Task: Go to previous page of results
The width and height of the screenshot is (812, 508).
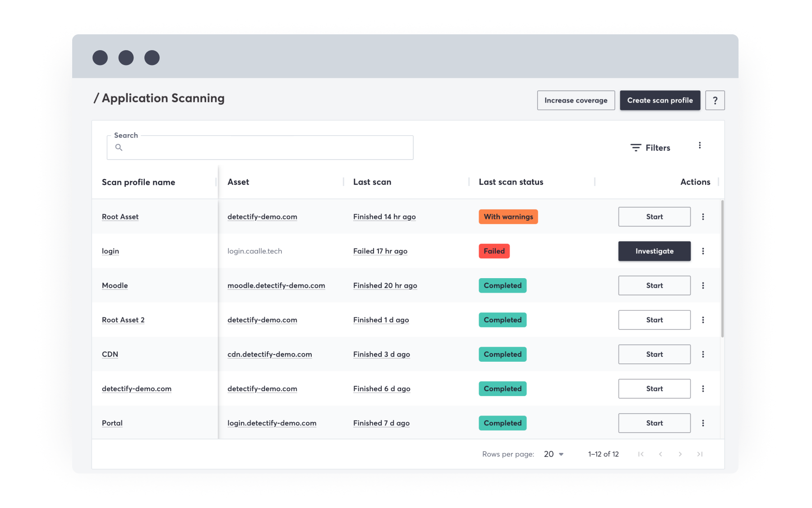Action: tap(660, 454)
